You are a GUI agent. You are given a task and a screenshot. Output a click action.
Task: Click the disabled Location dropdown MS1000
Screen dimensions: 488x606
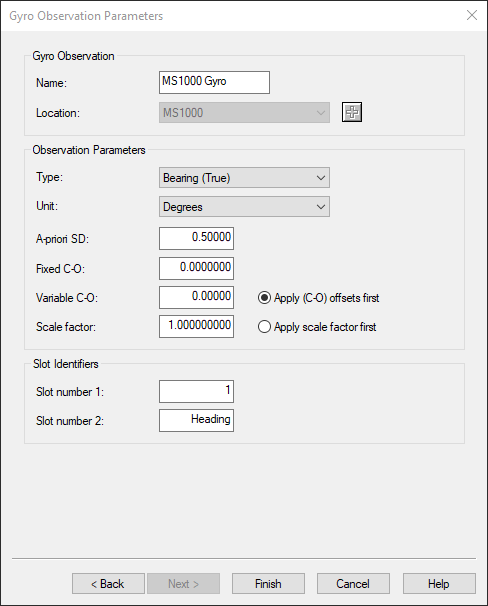pos(244,112)
